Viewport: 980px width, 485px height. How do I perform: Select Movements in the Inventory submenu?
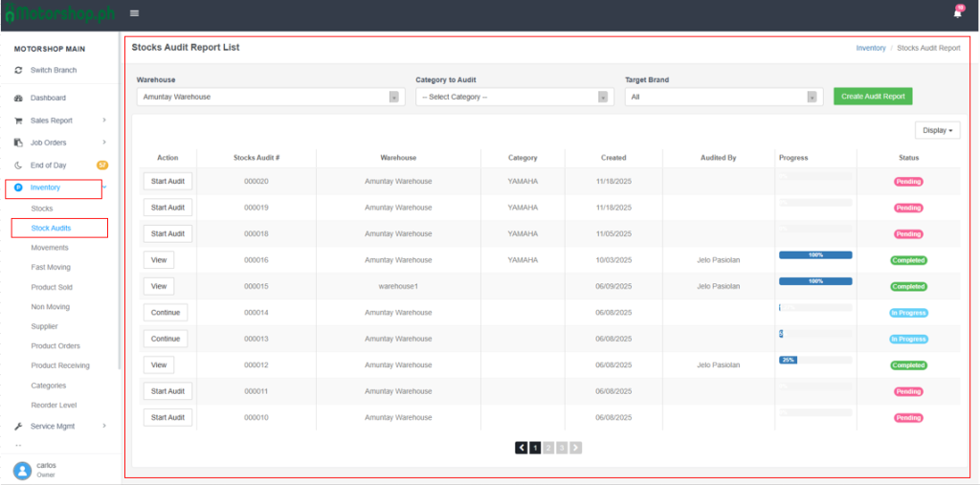pyautogui.click(x=50, y=248)
